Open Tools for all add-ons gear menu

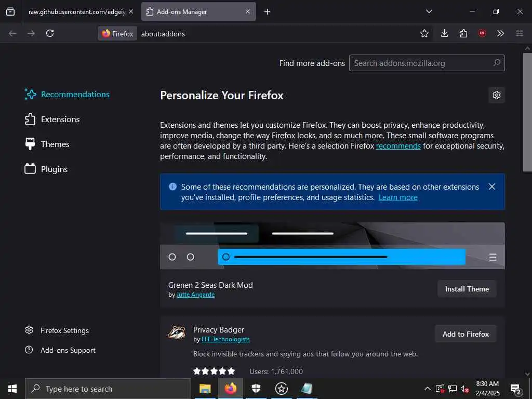[x=497, y=95]
